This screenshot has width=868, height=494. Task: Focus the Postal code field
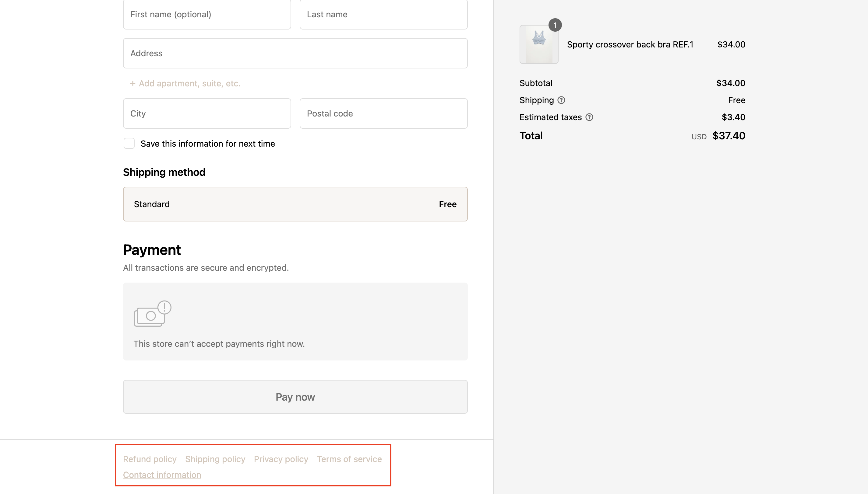point(383,114)
